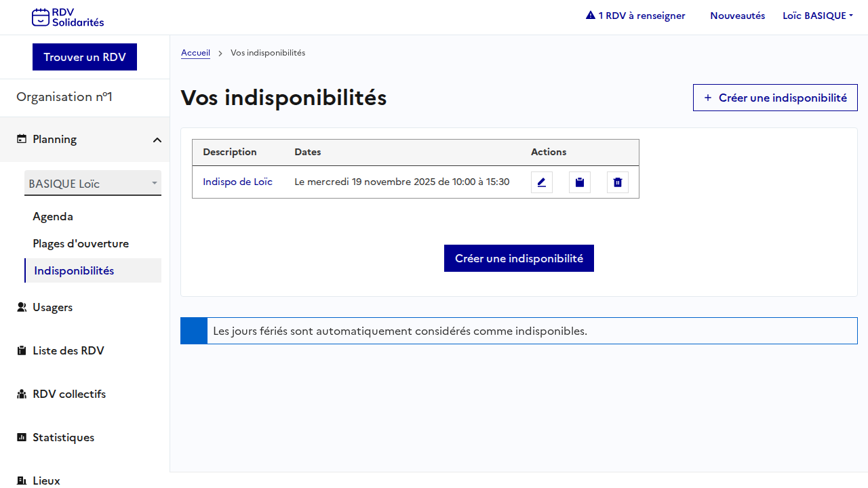This screenshot has height=488, width=868.
Task: Click the centered Créer une indisponibilité button
Action: tap(519, 258)
